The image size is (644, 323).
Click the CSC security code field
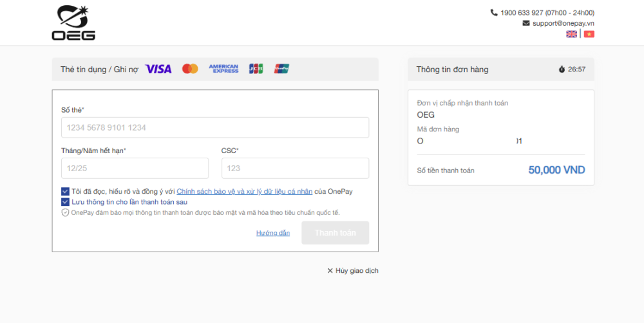point(295,168)
